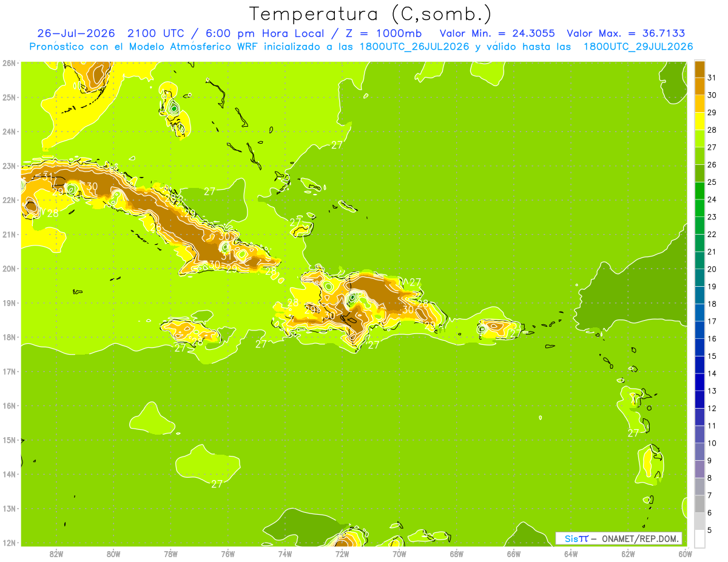Click the '64W' longitude axis label
Image resolution: width=728 pixels, height=562 pixels.
(x=571, y=554)
